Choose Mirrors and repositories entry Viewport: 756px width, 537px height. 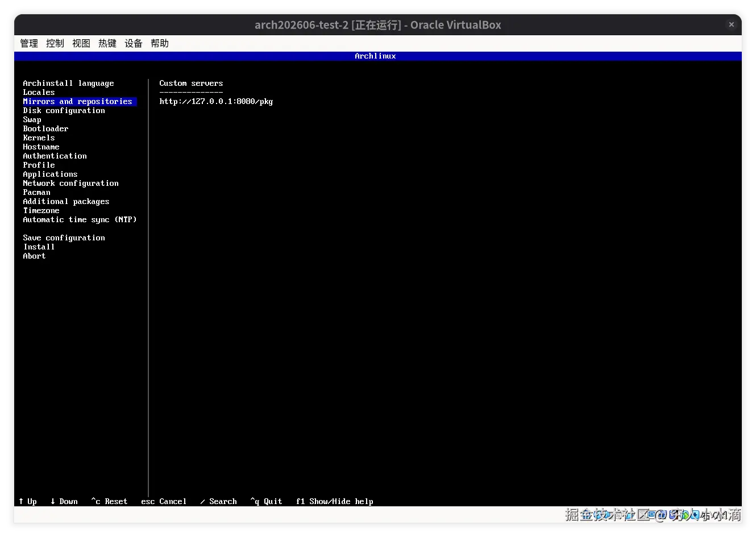click(x=80, y=102)
